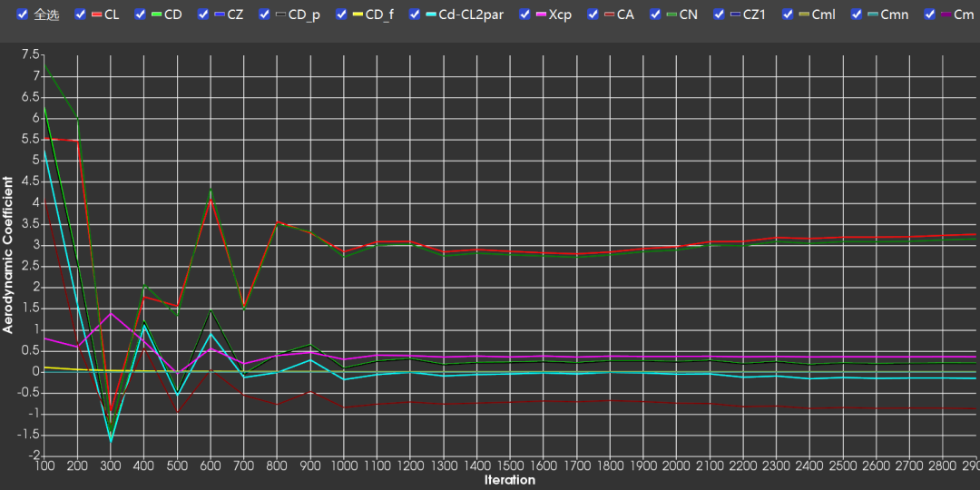Hide the CN series via checkbox

click(656, 15)
